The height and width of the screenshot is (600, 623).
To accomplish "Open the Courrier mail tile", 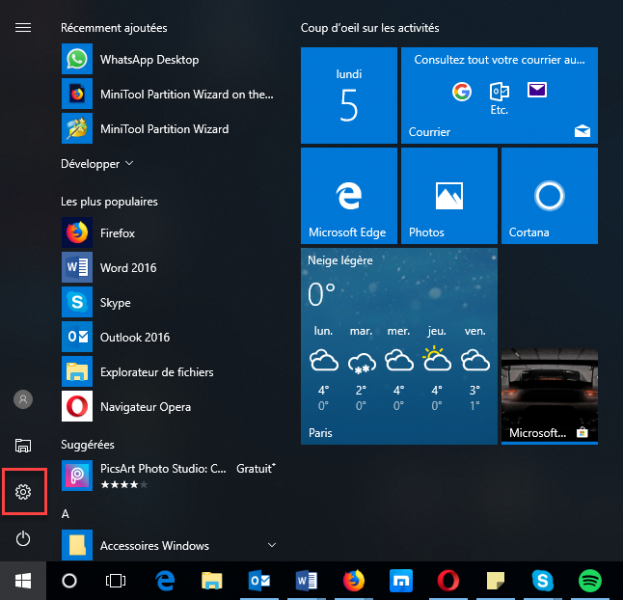I will pyautogui.click(x=499, y=95).
